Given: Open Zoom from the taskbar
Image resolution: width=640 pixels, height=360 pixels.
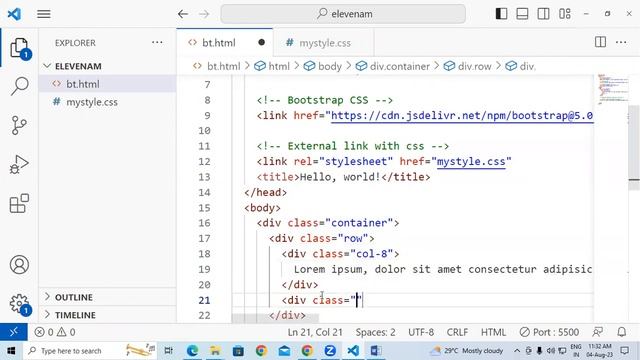Looking at the screenshot, I should (x=330, y=351).
